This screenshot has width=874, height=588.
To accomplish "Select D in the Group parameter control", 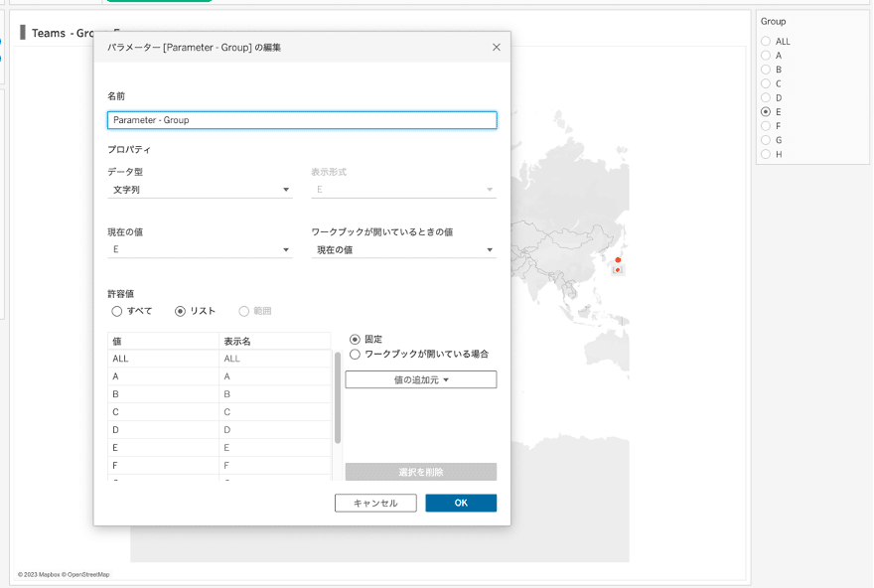I will click(x=766, y=97).
